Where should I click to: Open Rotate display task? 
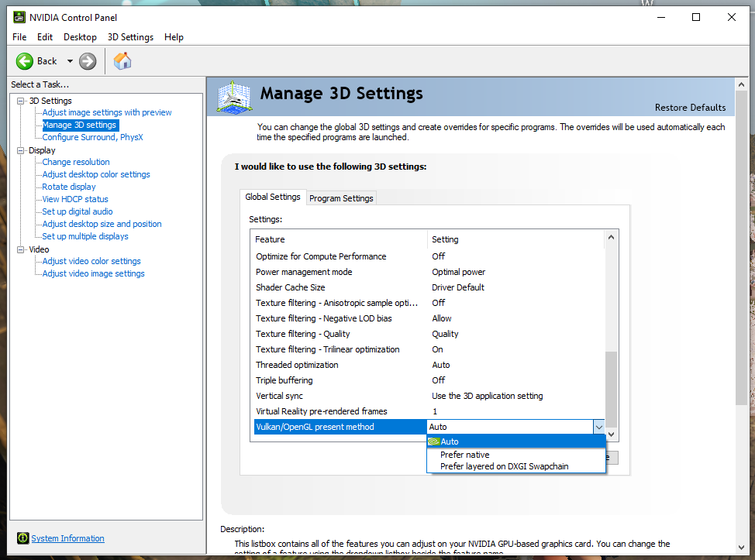coord(69,187)
